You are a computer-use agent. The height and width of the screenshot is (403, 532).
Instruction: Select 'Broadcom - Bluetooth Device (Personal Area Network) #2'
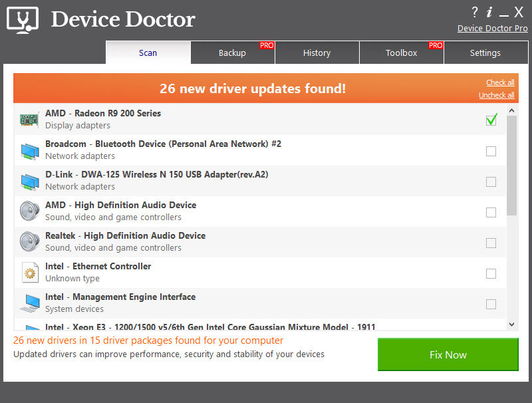click(x=163, y=144)
